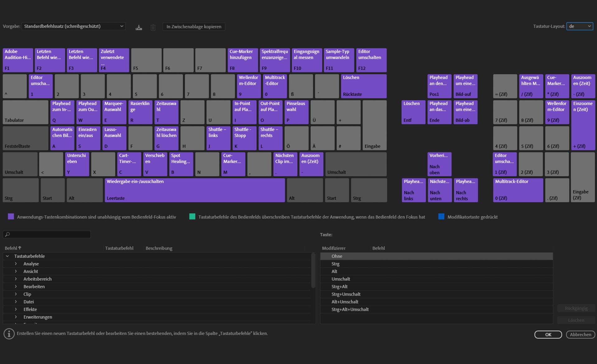Viewport: 597px width, 364px height.
Task: Expand the Datei category
Action: [16, 302]
